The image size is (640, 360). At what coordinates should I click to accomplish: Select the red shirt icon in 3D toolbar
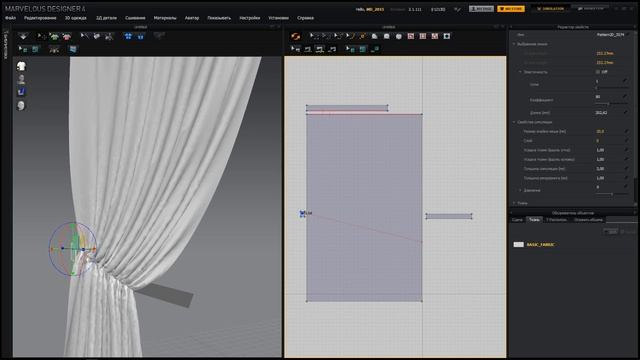pyautogui.click(x=67, y=37)
